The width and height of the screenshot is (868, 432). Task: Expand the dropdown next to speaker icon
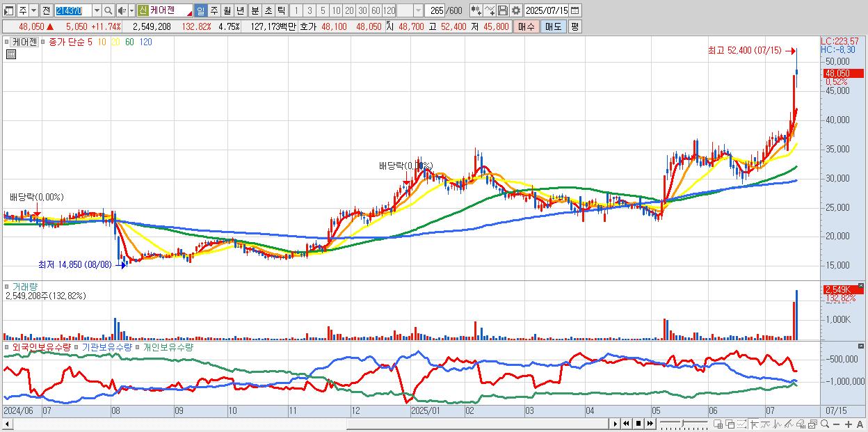pos(132,10)
